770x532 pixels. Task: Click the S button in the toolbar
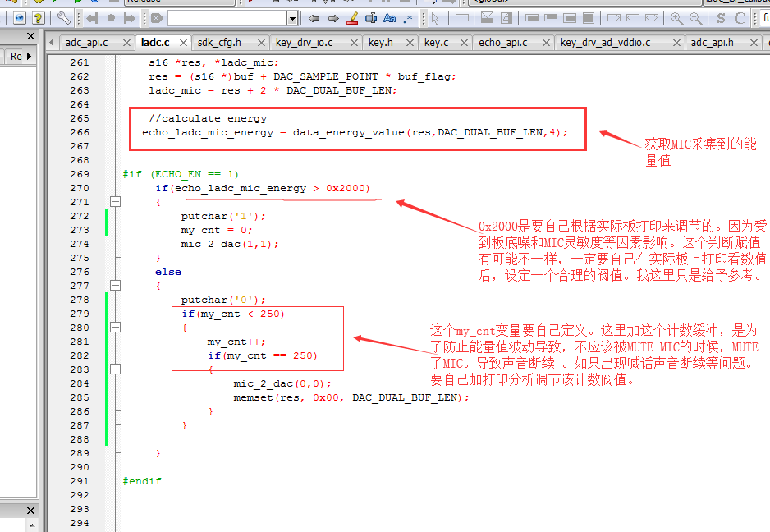point(721,19)
